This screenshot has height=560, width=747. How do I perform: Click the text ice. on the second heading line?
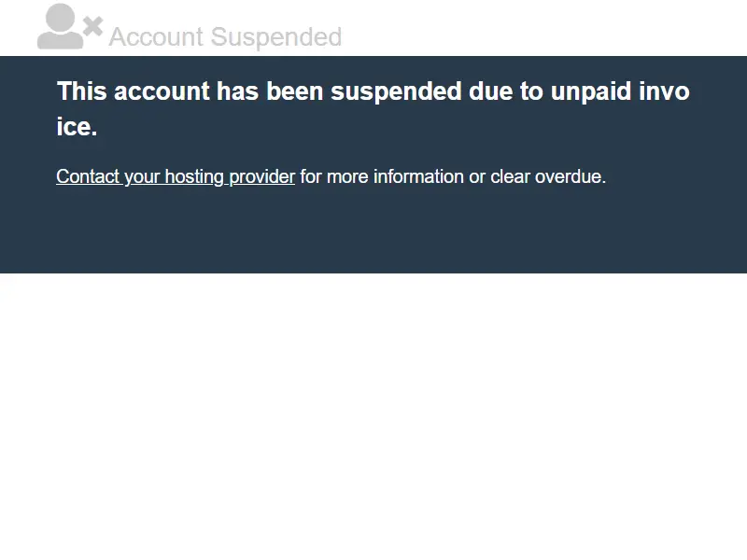click(x=77, y=126)
